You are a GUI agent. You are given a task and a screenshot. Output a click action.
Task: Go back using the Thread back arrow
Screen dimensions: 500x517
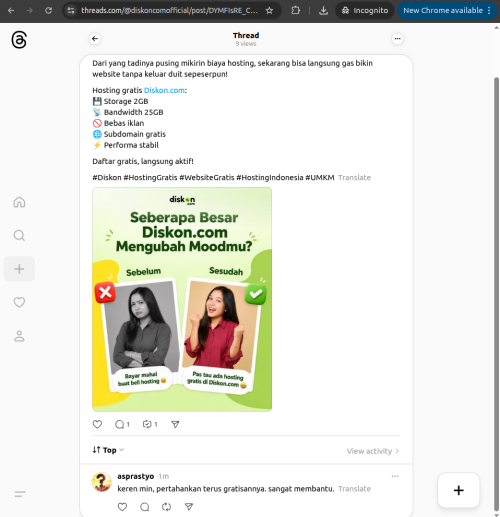(x=95, y=39)
